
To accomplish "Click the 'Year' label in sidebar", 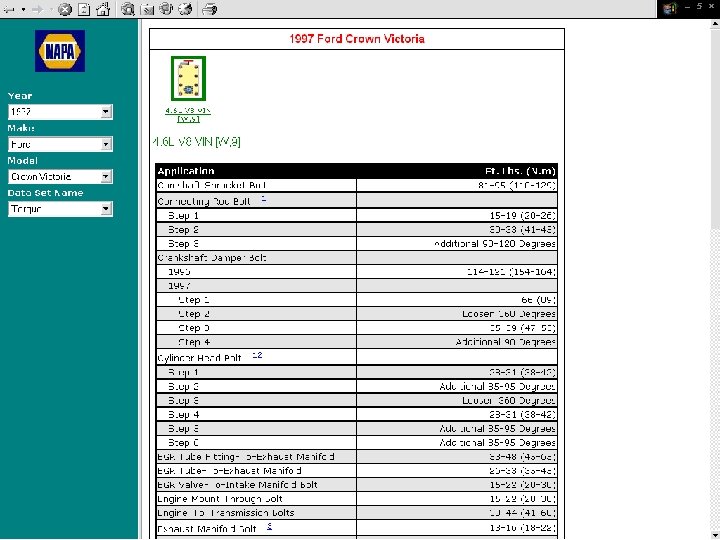I will tap(20, 96).
